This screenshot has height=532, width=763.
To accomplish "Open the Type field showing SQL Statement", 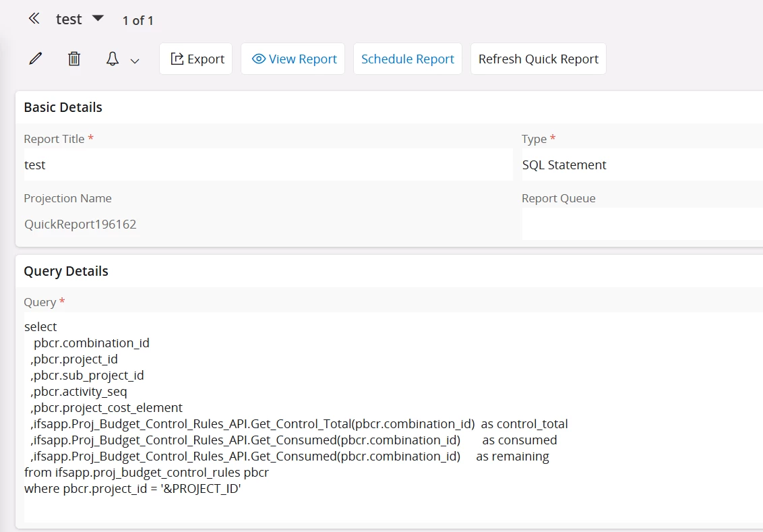I will pyautogui.click(x=640, y=165).
